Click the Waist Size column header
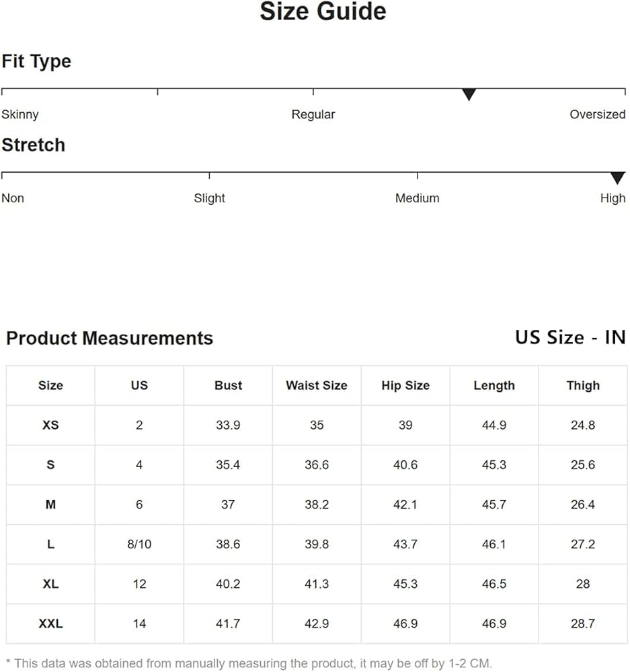Image resolution: width=630 pixels, height=672 pixels. pos(317,386)
